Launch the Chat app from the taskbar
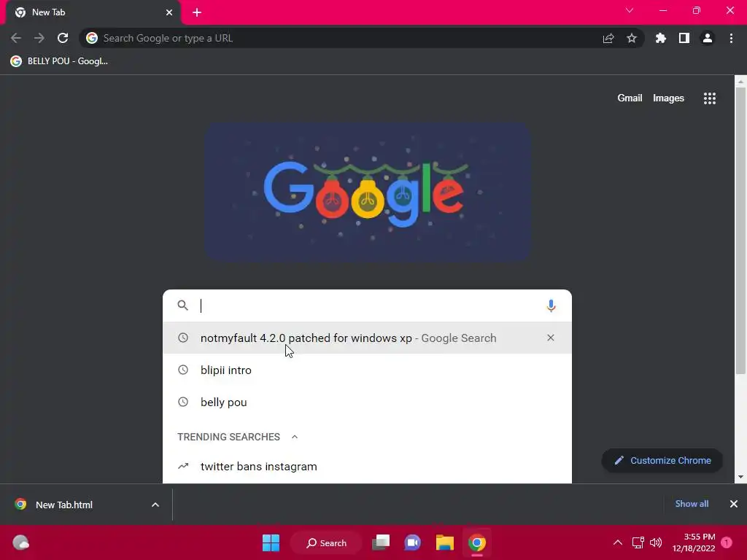The image size is (747, 560). pyautogui.click(x=413, y=542)
